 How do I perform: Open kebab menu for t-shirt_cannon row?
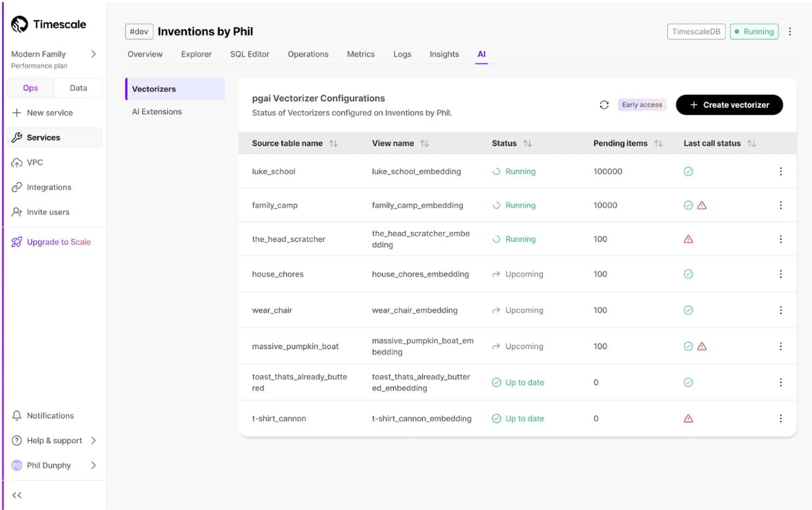(x=780, y=419)
